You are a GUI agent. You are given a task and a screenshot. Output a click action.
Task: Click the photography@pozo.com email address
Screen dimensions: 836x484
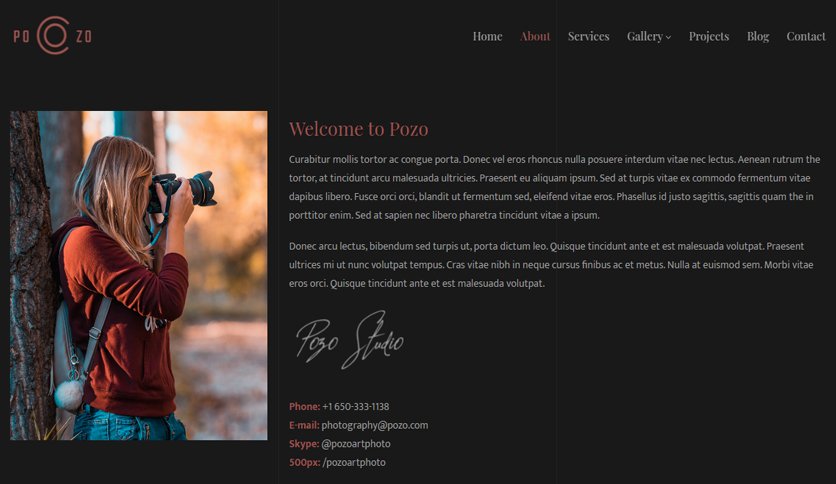[x=374, y=425]
